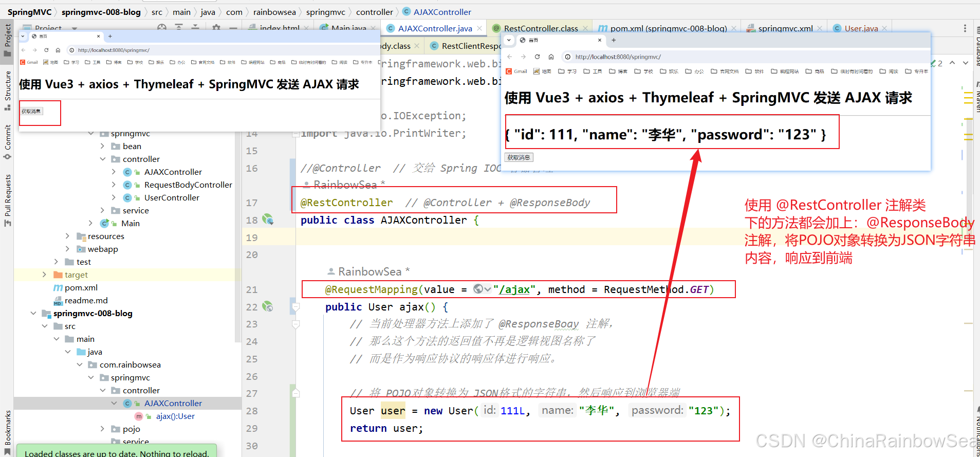Screen dimensions: 980x457
Task: Open tab search dropdown in right browser
Action: click(x=509, y=40)
